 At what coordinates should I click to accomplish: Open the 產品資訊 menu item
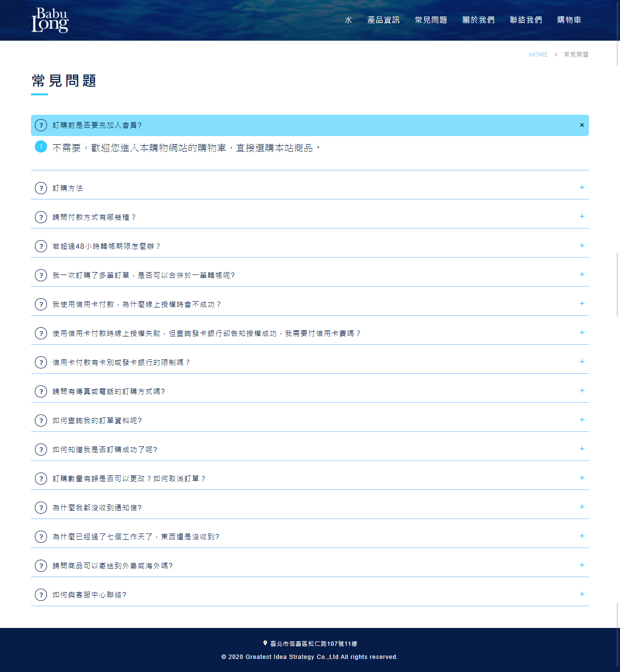(x=384, y=20)
